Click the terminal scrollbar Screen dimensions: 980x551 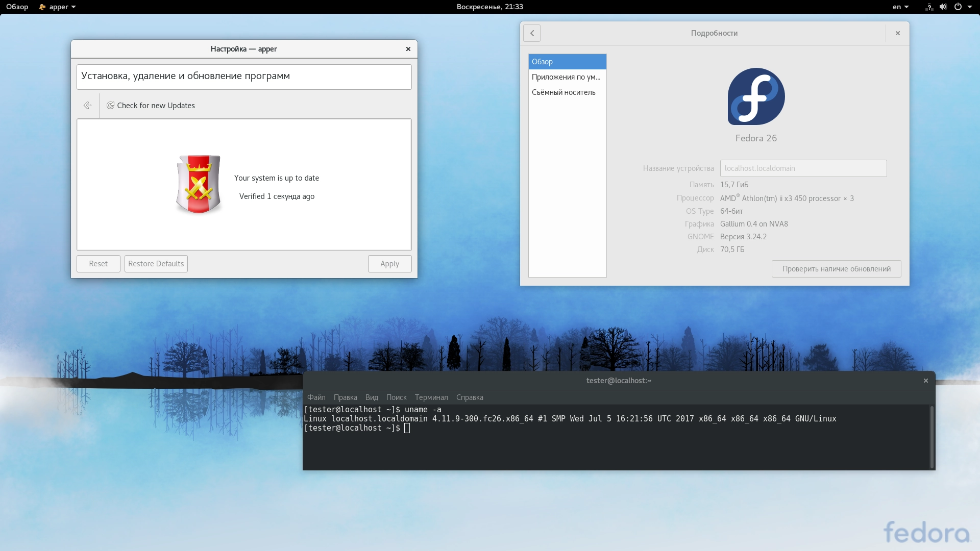(x=932, y=437)
